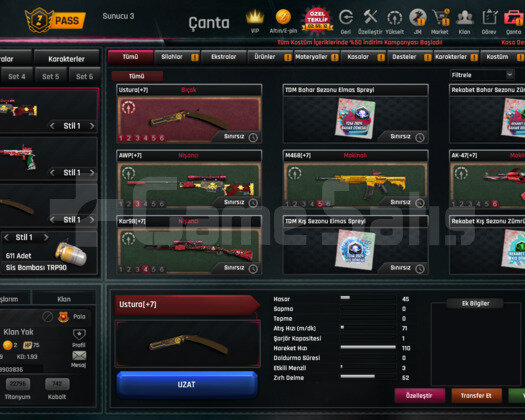The width and height of the screenshot is (525, 420).
Task: Open the Klan icon in top bar
Action: coord(464,18)
